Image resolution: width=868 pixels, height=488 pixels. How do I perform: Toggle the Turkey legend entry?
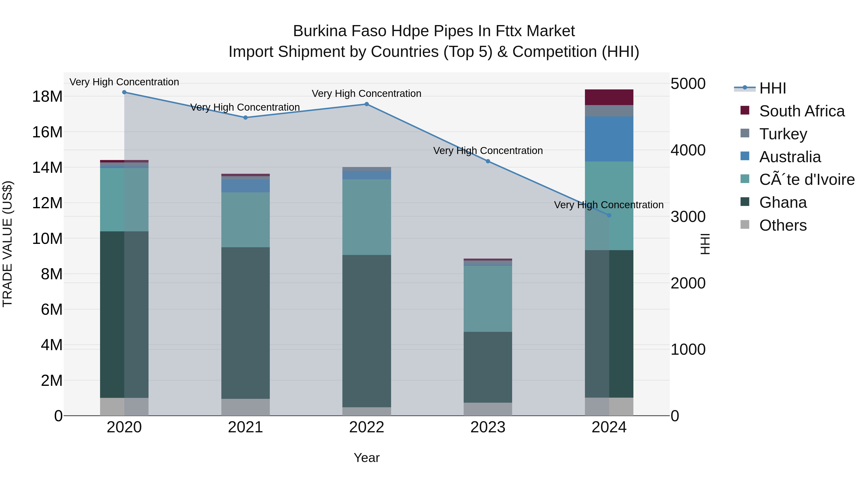774,134
